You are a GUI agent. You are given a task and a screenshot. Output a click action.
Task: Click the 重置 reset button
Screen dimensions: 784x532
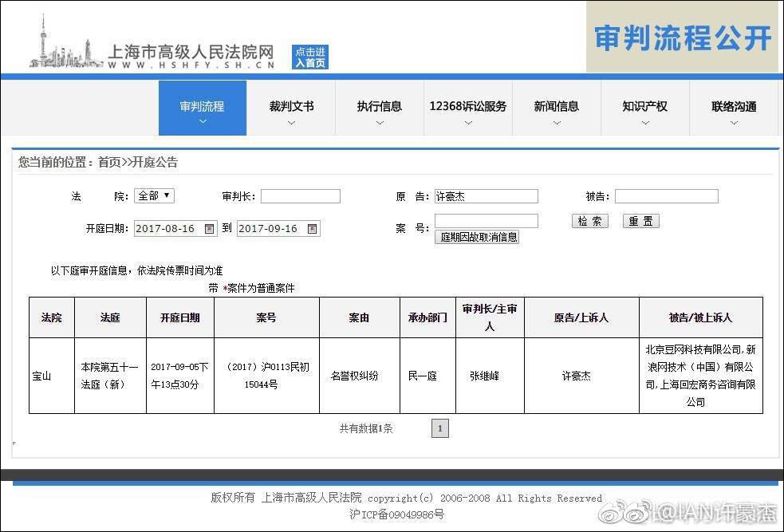pos(640,221)
